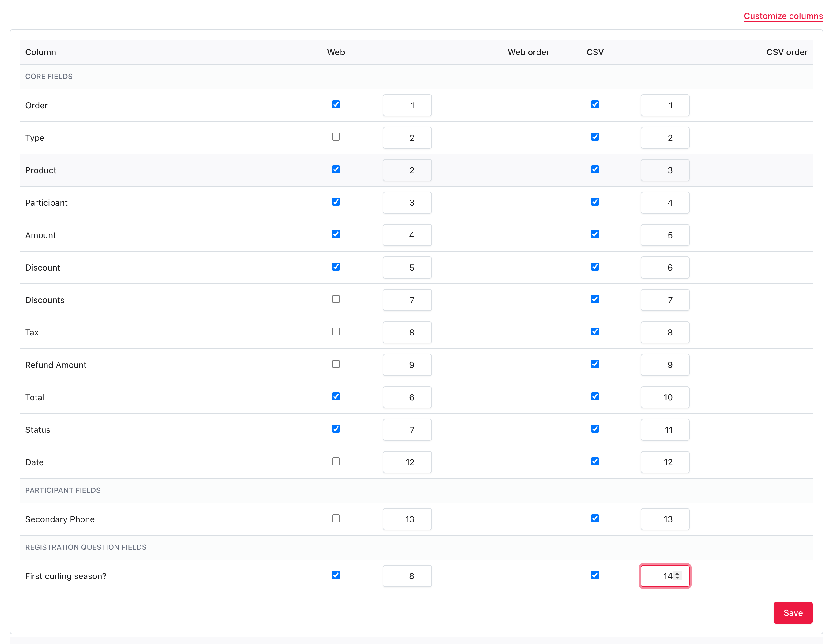Screen dimensions: 833x644
Task: Toggle Web checkbox for Total
Action: click(336, 396)
